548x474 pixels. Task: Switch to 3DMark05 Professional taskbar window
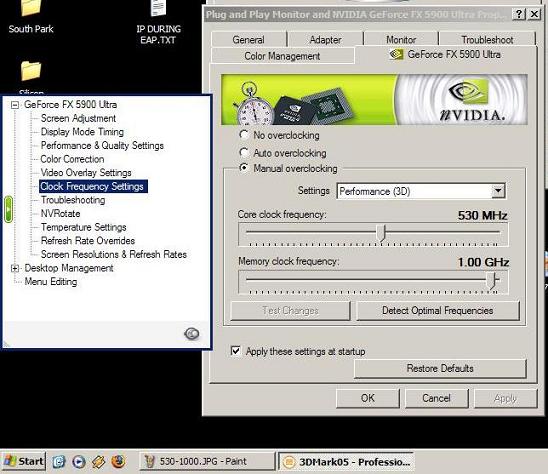pyautogui.click(x=346, y=461)
